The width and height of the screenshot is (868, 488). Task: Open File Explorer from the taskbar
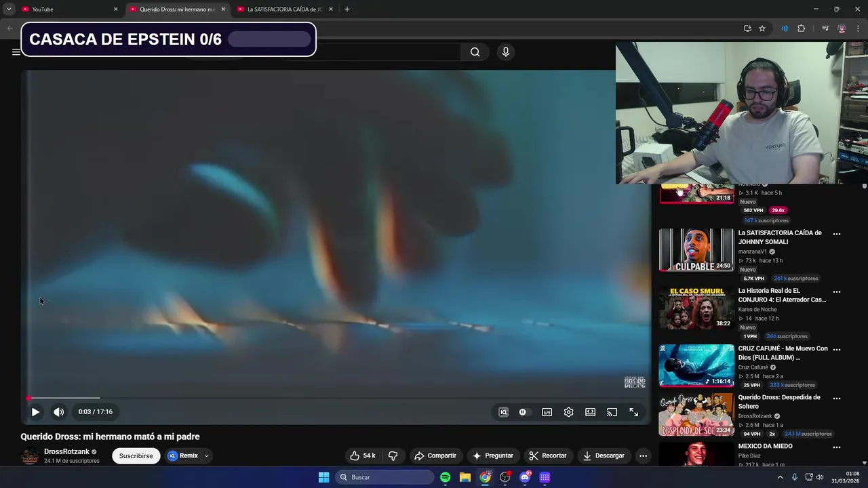465,477
